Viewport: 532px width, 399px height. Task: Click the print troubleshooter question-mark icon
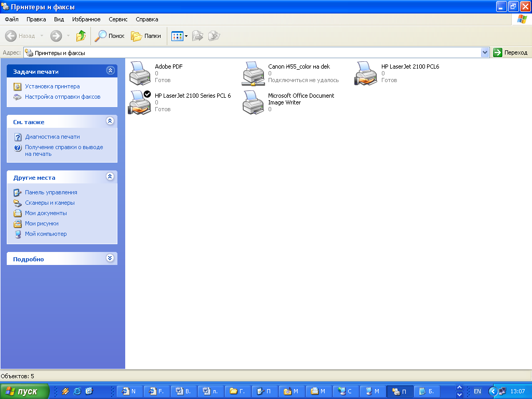tap(18, 137)
